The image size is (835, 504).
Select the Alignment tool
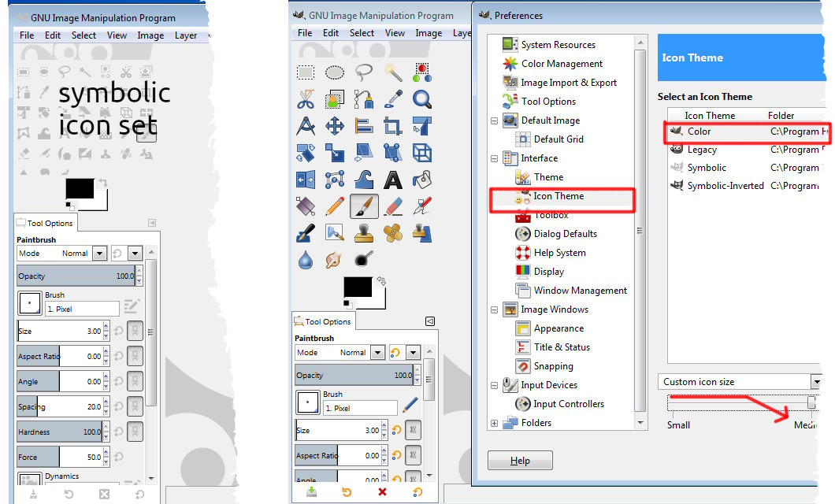364,126
